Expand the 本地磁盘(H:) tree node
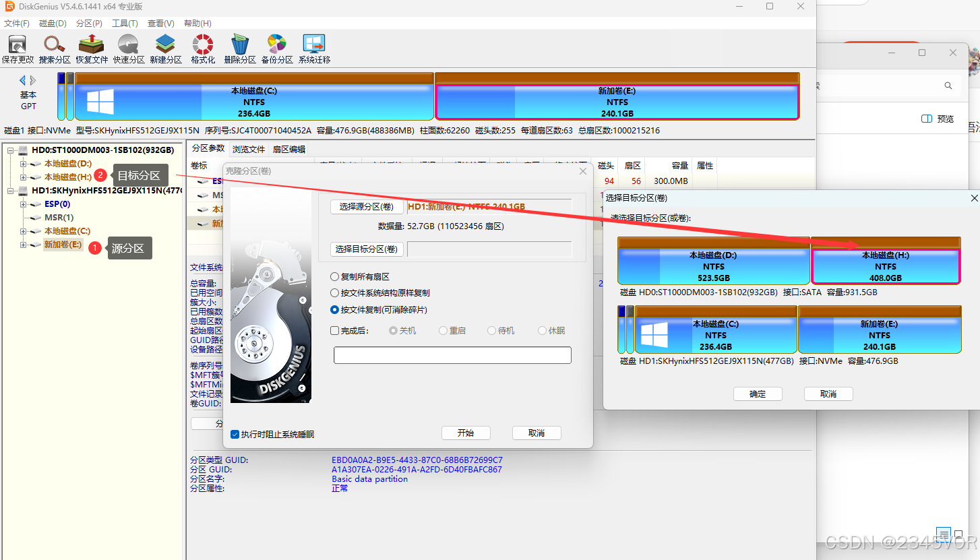Screen dimensions: 980x560 point(23,177)
